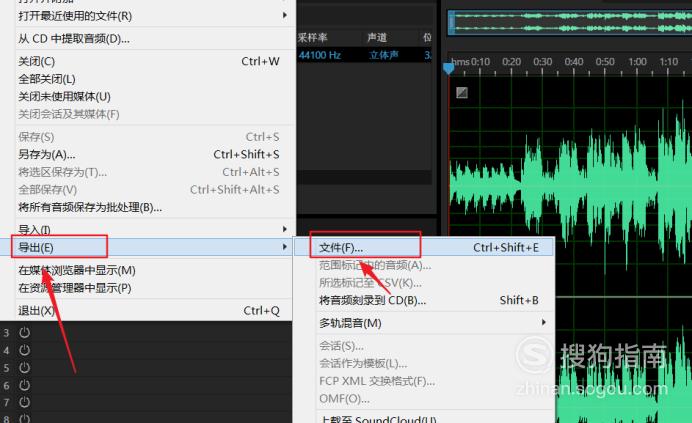The height and width of the screenshot is (423, 692).
Task: Click the 0:30 mark on time ruler
Action: (542, 62)
